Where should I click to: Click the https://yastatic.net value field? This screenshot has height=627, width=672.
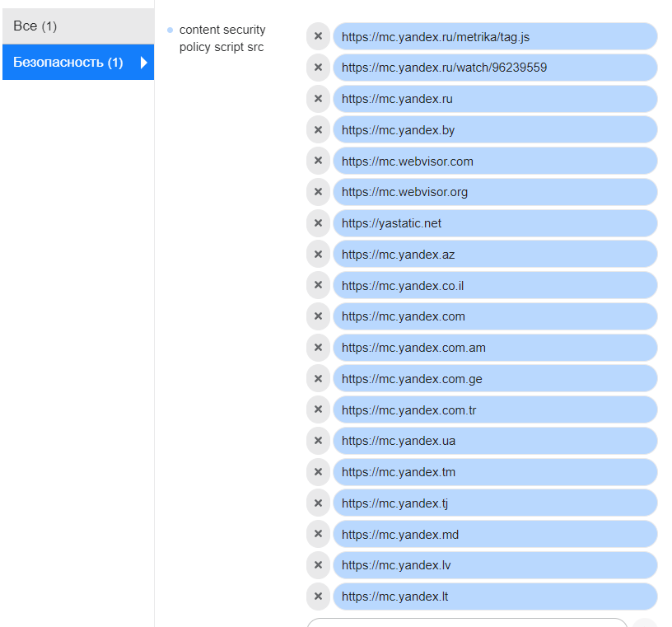495,223
